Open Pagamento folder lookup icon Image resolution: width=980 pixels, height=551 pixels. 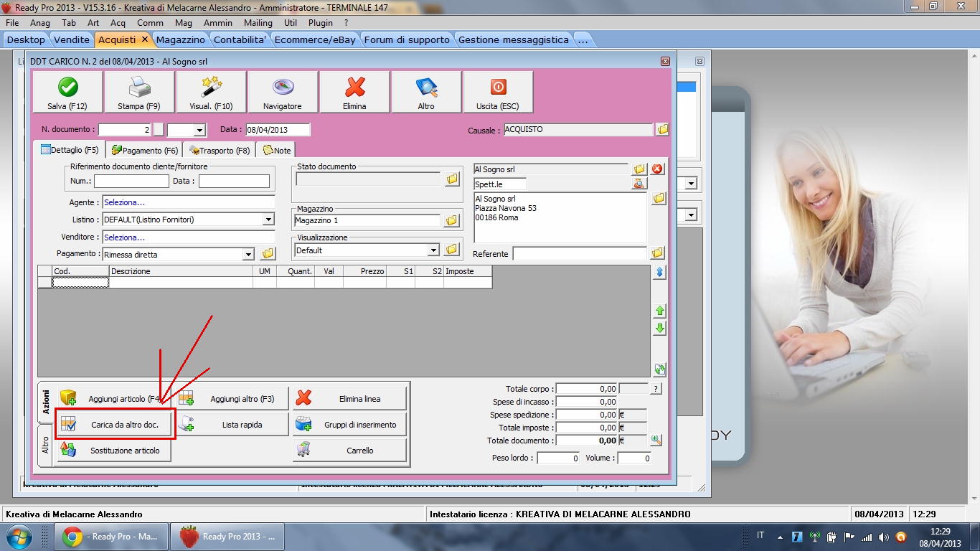tap(268, 254)
